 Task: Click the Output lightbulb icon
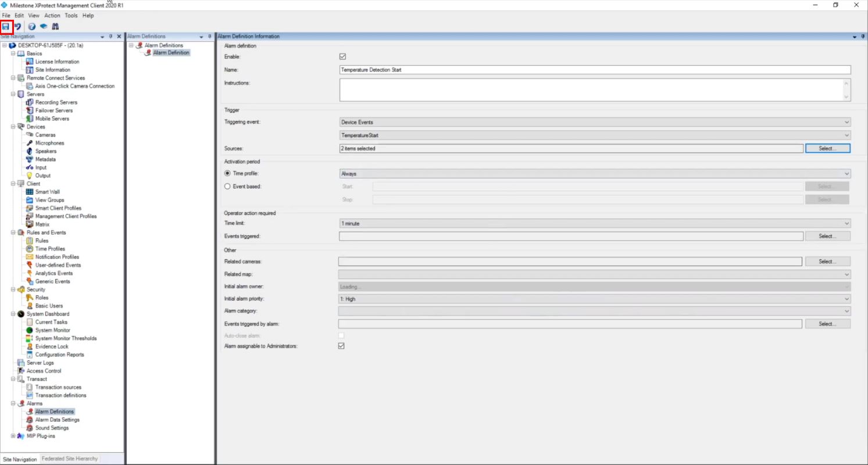click(30, 176)
